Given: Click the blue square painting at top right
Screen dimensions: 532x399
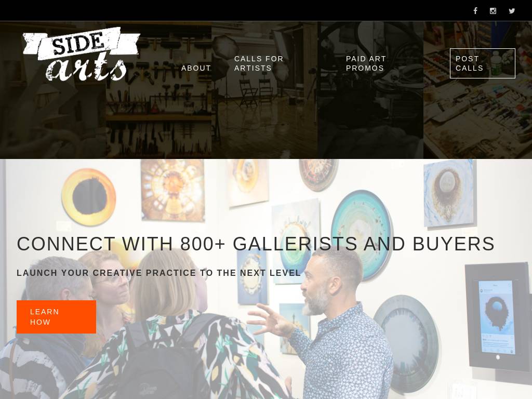Looking at the screenshot, I should click(449, 193).
